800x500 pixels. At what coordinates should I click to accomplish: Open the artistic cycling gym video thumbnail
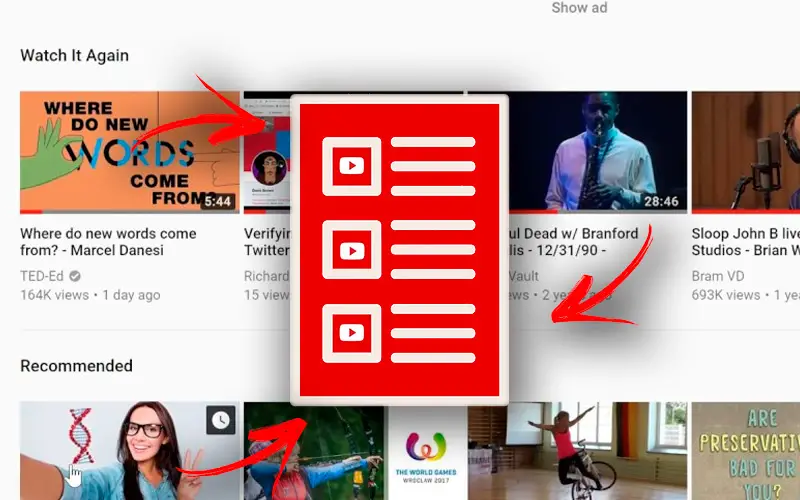click(x=578, y=451)
